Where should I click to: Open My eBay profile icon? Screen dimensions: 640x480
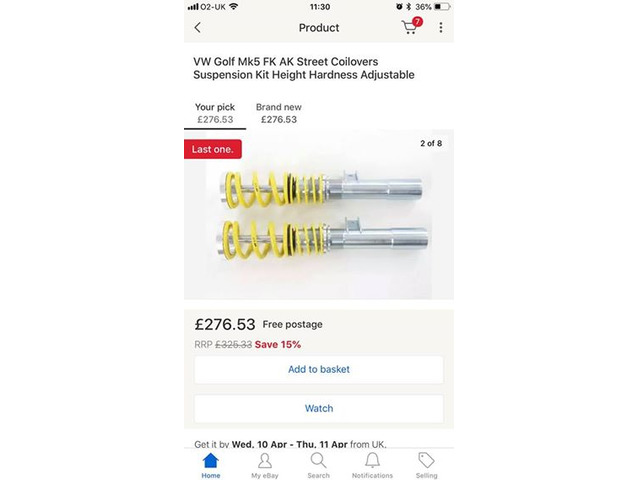tap(265, 464)
